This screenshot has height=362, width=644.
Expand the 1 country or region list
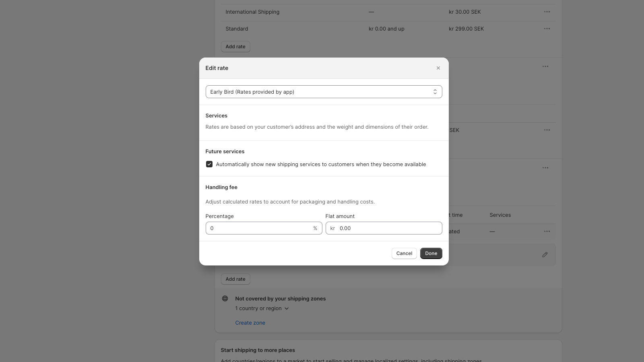point(262,309)
